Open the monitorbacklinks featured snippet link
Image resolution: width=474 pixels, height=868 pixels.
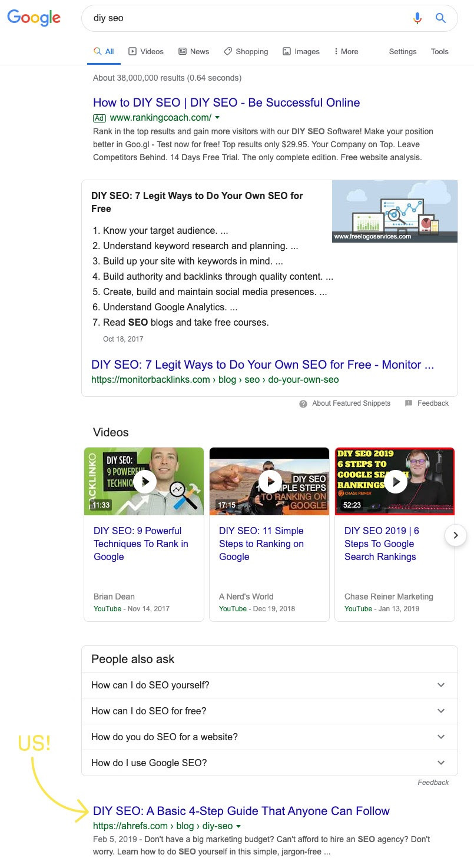coord(263,365)
